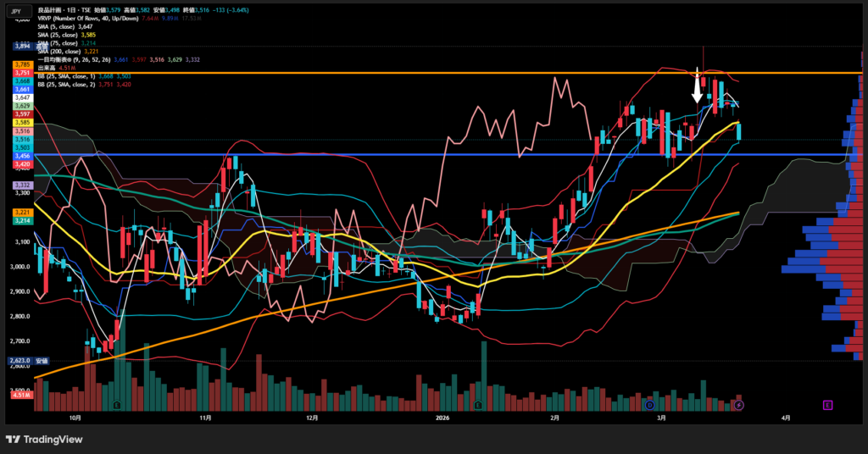Click the red lightning event marker
The image size is (868, 454).
click(x=738, y=405)
